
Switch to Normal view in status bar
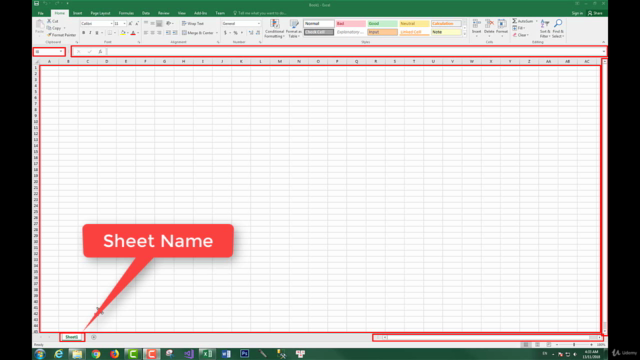coord(526,345)
